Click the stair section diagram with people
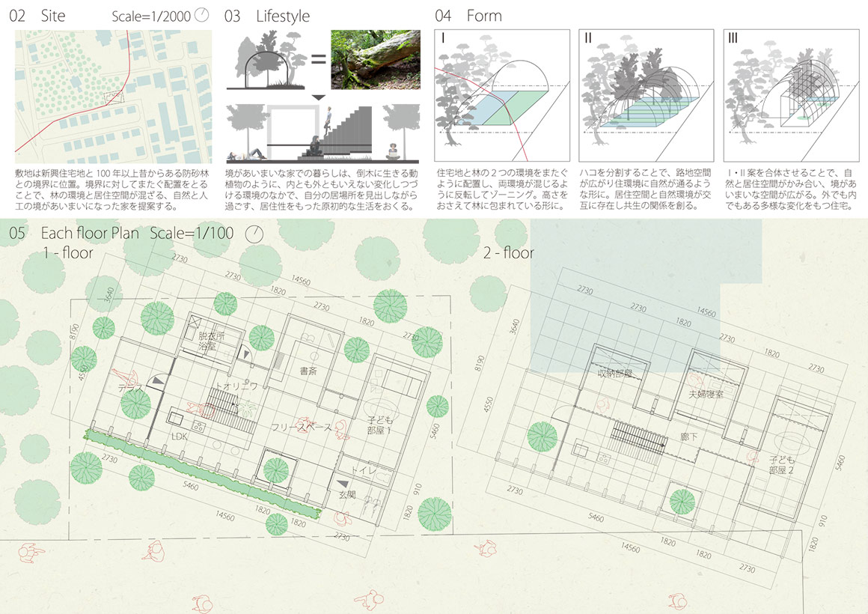The height and width of the screenshot is (614, 868). pyautogui.click(x=323, y=133)
